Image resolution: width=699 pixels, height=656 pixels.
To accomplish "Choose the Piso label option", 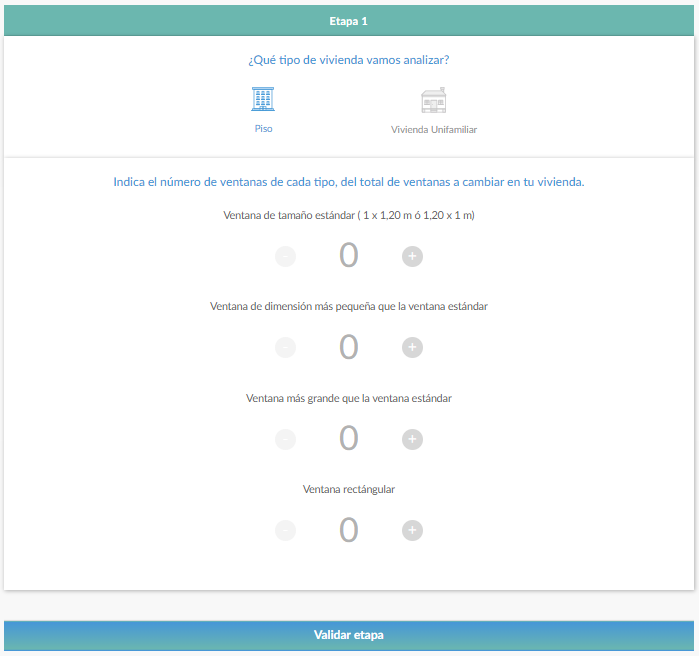I will coord(263,129).
